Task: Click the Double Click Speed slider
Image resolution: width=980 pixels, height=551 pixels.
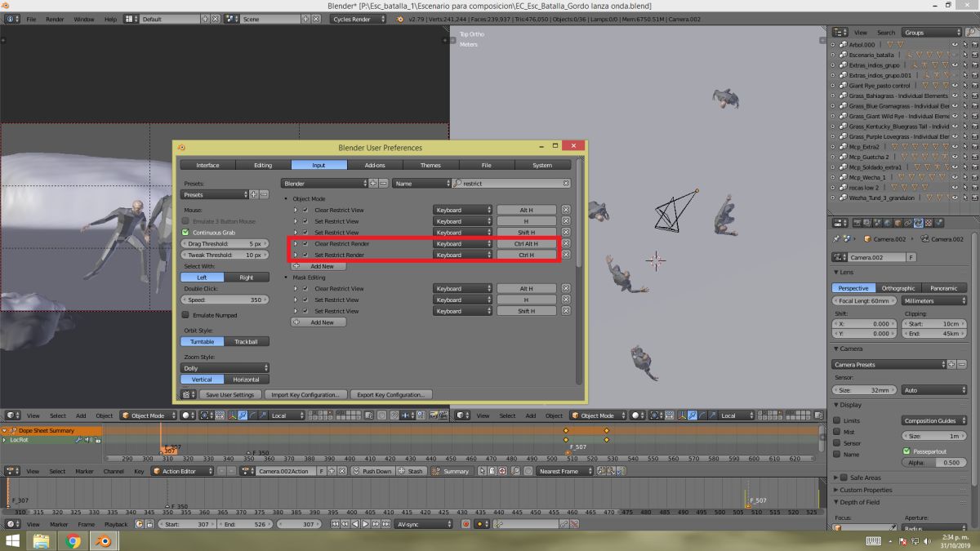Action: [225, 300]
